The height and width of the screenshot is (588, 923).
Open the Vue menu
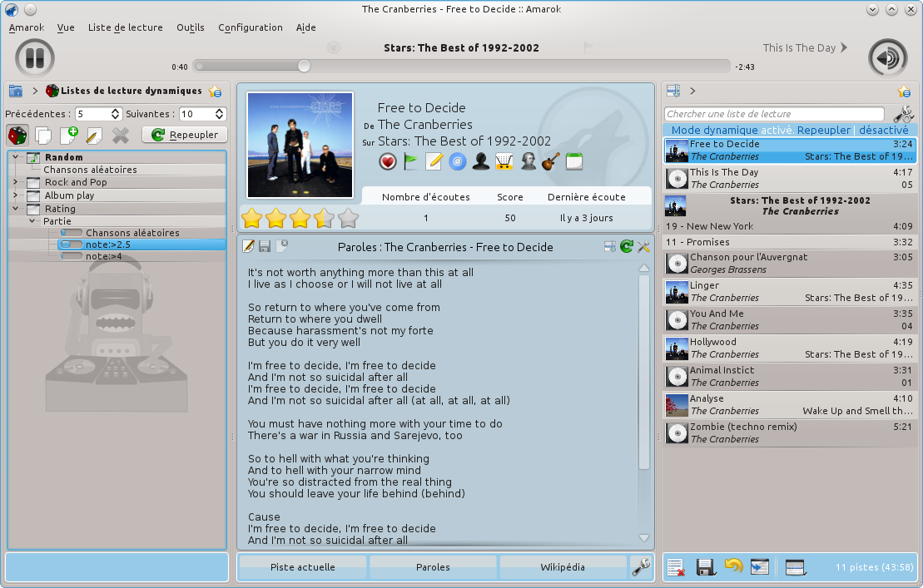pyautogui.click(x=66, y=27)
